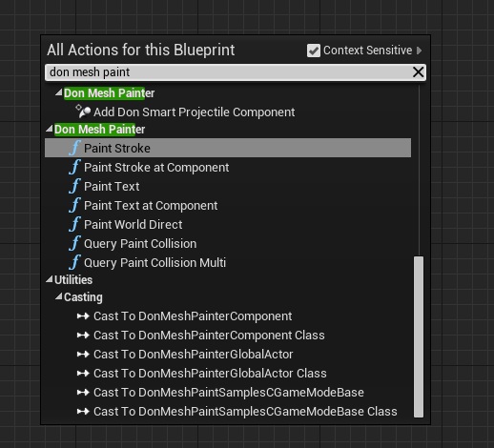
Task: Click cast arrow icon beside DonMeshPainterGlobalActor Class
Action: coord(83,374)
